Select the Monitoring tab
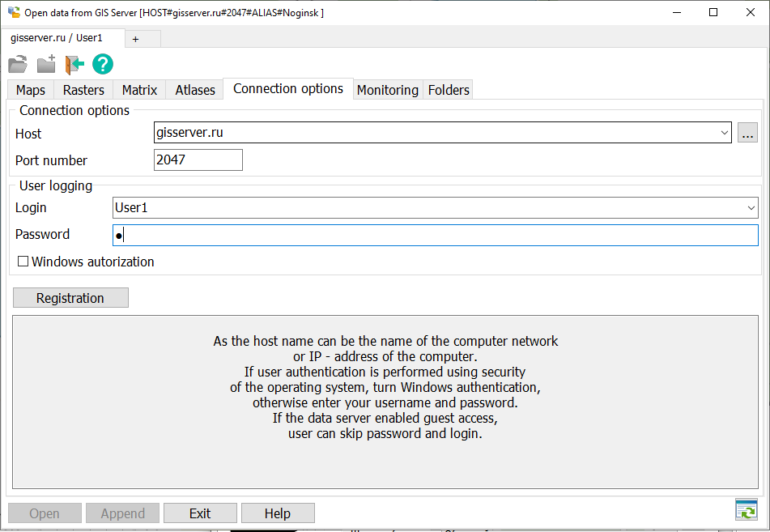Image resolution: width=770 pixels, height=532 pixels. click(388, 90)
